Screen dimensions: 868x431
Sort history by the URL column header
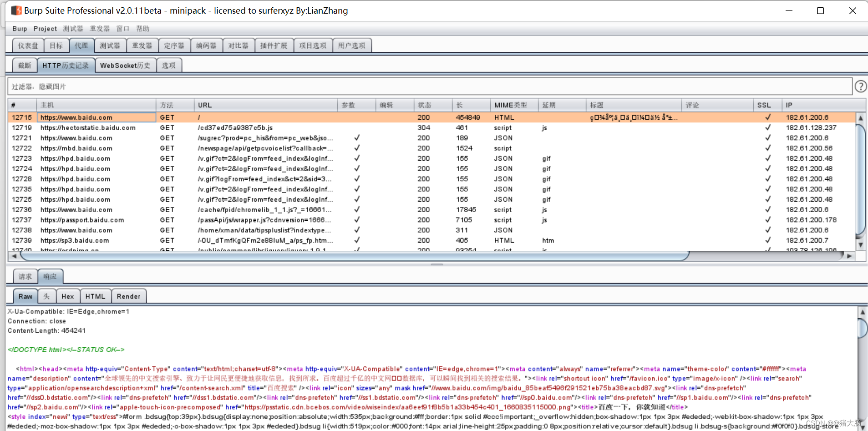pyautogui.click(x=266, y=105)
